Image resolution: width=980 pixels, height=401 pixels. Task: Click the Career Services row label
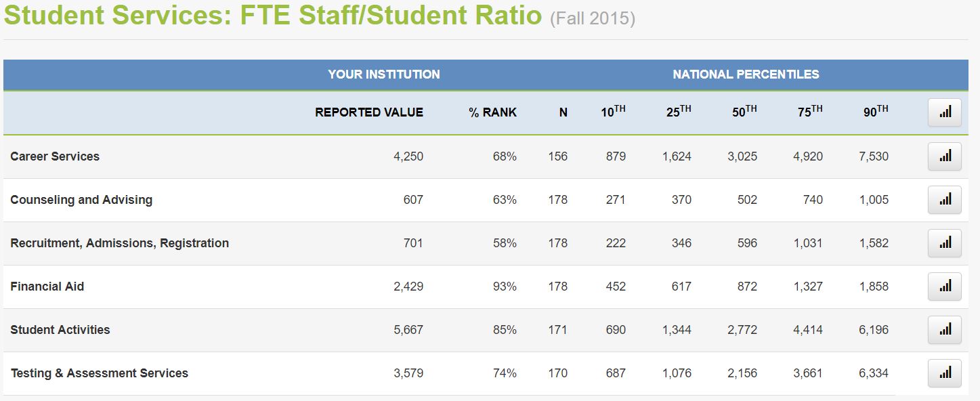click(x=54, y=156)
